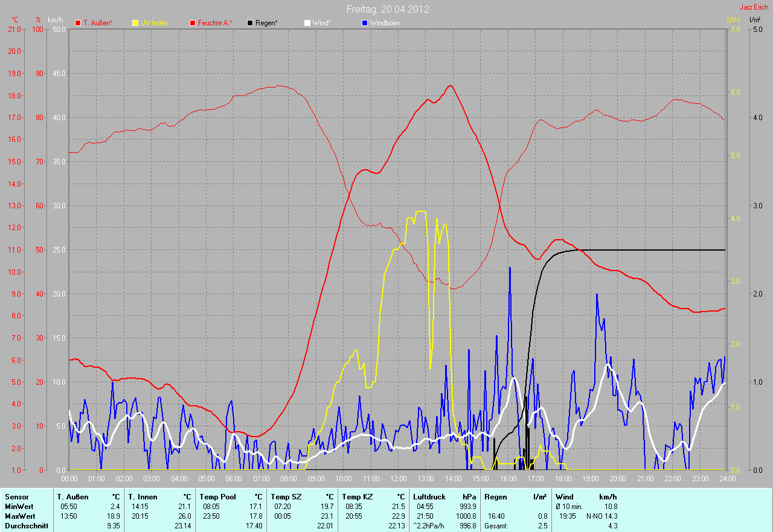Click the T. Innen maximum value "26.0"

(184, 516)
